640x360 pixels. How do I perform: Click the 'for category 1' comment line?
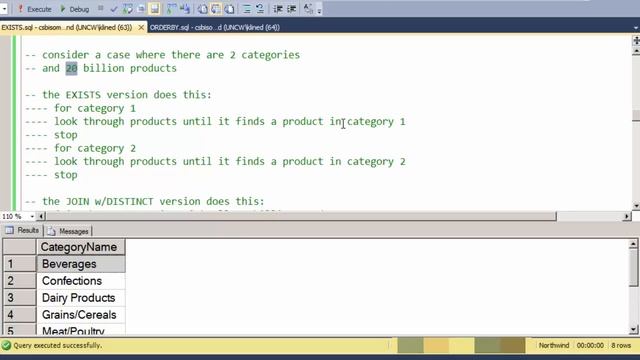coord(80,108)
